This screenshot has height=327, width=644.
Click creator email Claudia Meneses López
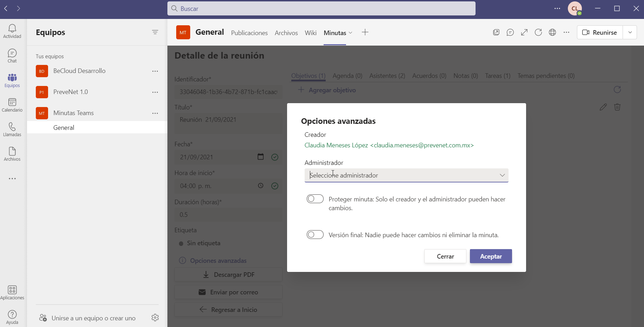[x=389, y=145]
